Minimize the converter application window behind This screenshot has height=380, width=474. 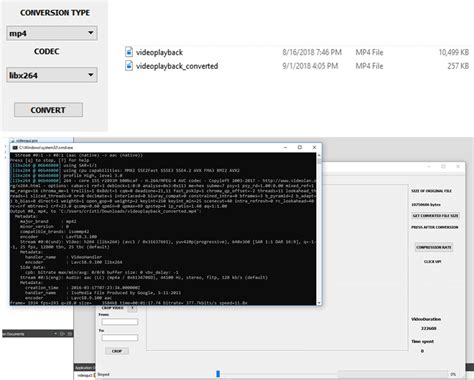coord(429,166)
